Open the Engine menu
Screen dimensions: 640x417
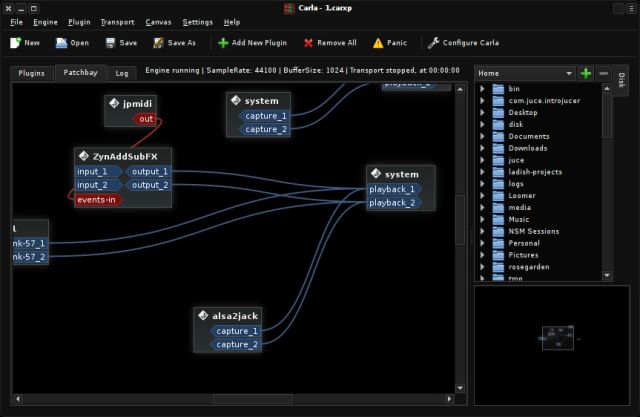[x=45, y=22]
